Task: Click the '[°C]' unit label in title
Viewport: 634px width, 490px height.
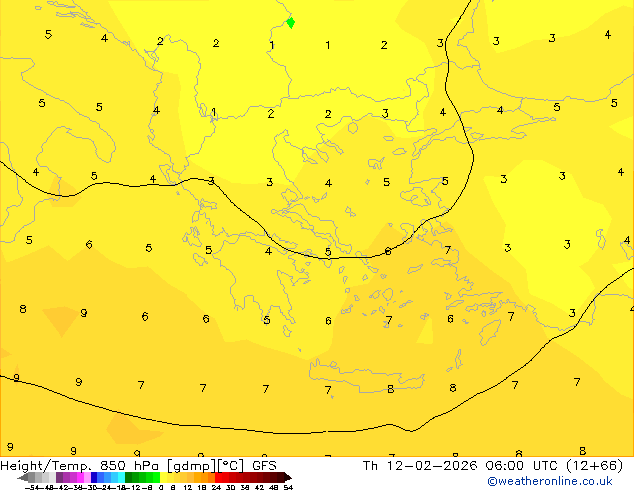Action: [231, 466]
